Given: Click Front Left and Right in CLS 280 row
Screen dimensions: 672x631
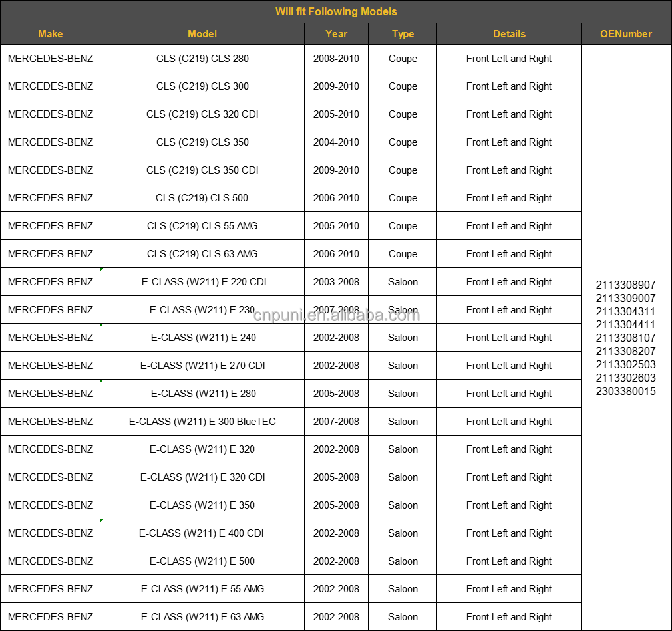Looking at the screenshot, I should [509, 59].
